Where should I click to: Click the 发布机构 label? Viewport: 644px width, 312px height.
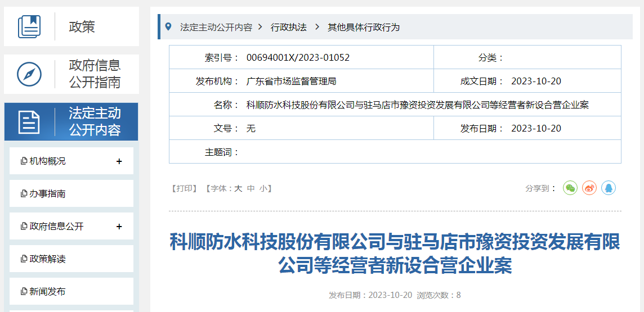(218, 81)
